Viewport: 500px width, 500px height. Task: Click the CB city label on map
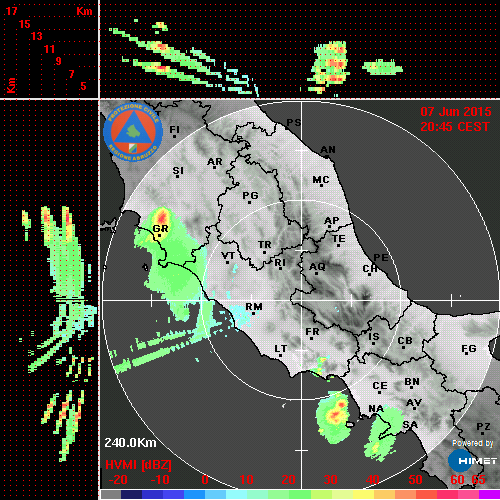(x=405, y=341)
